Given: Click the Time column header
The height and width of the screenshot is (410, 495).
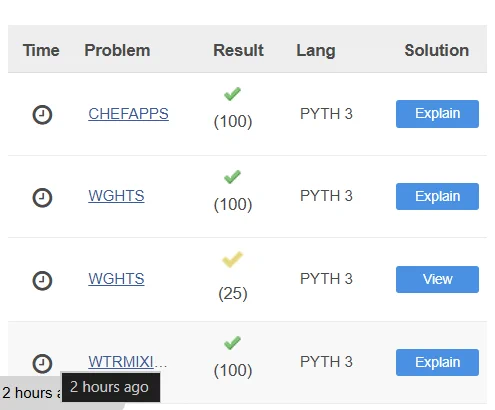Looking at the screenshot, I should pos(41,50).
